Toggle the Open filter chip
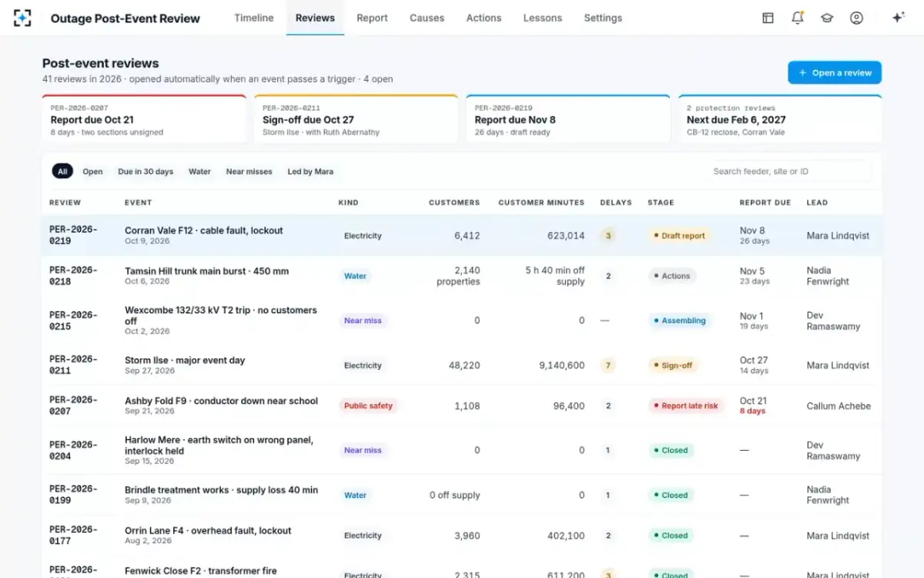The height and width of the screenshot is (578, 924). click(x=92, y=171)
